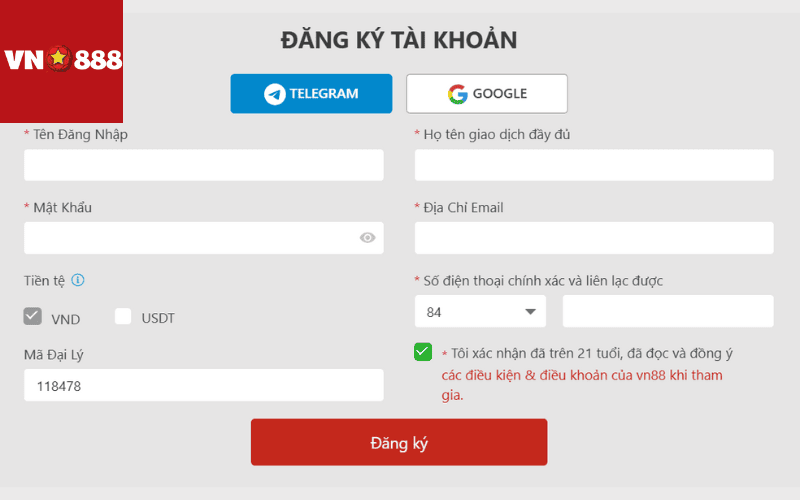Click the dropdown arrow next to 84

(x=531, y=312)
